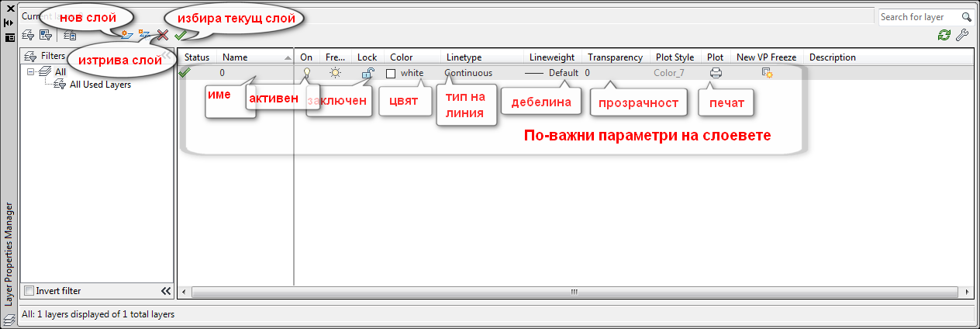Delete the layer with the red X icon
Viewport: 980px width, 329px height.
tap(163, 35)
